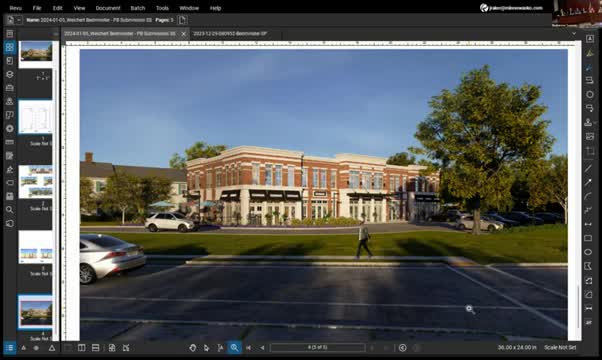The height and width of the screenshot is (360, 602).
Task: Open the File Access panel
Action: (10, 34)
